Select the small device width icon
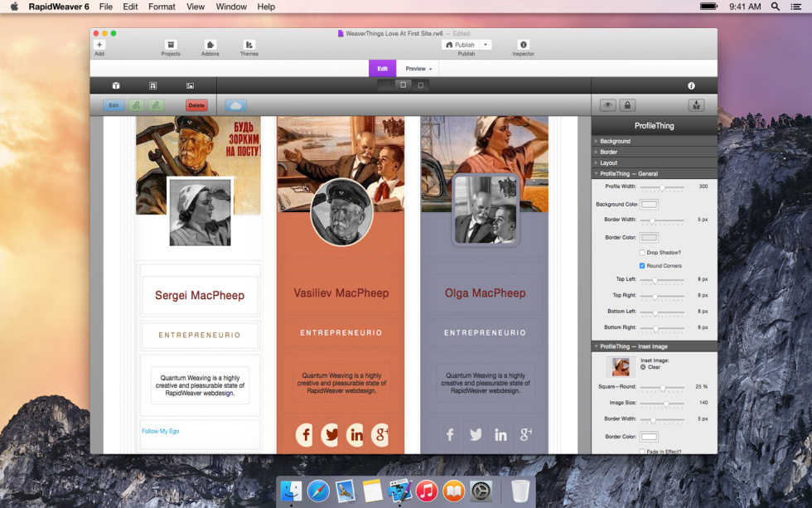This screenshot has height=508, width=812. click(421, 85)
